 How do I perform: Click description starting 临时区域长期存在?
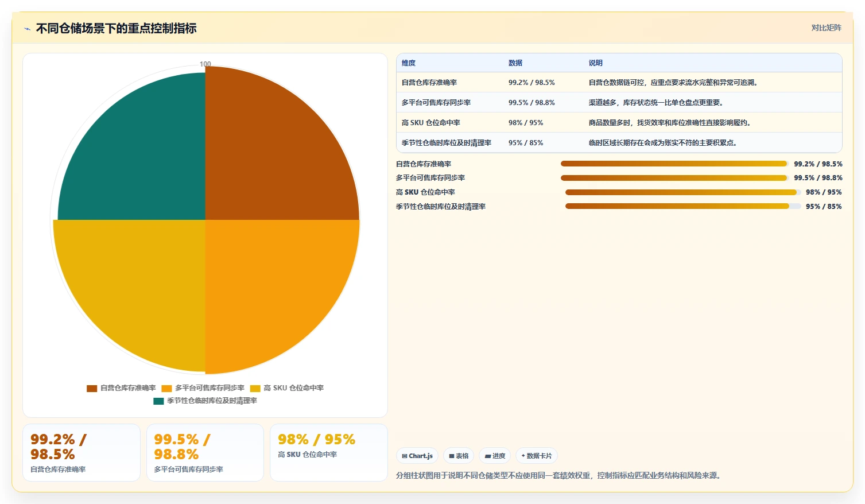point(664,143)
